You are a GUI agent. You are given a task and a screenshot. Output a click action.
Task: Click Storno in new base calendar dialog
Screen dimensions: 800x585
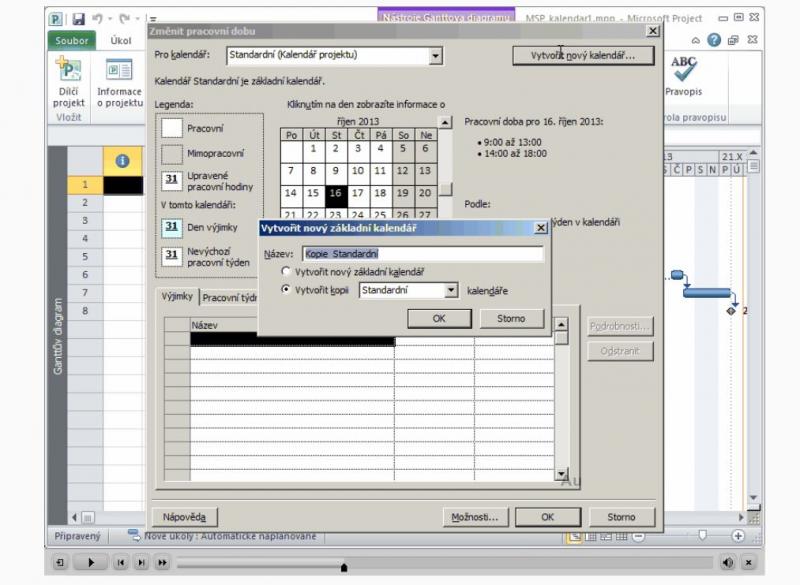click(510, 318)
